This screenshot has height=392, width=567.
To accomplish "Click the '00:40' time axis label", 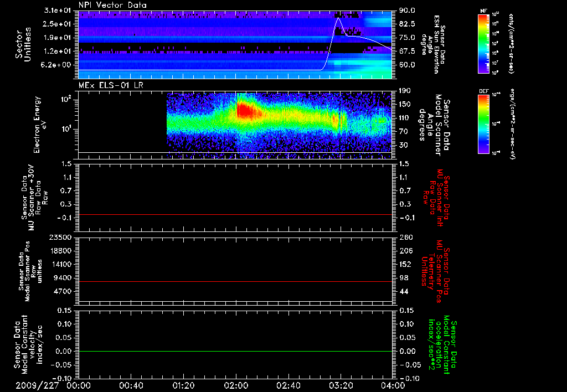I will tap(131, 385).
